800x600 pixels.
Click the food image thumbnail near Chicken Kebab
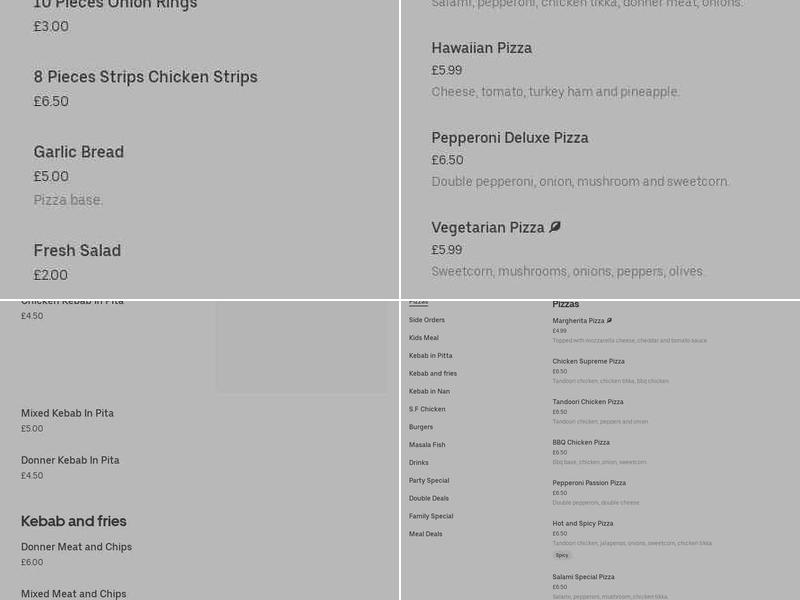tap(302, 345)
